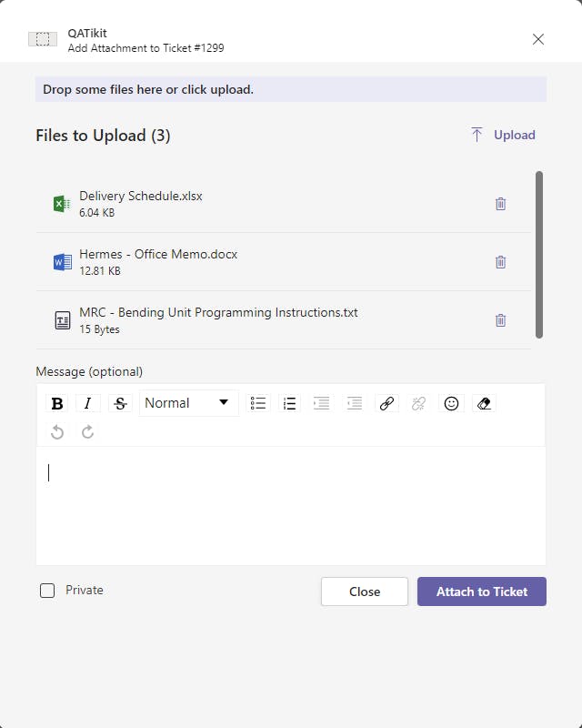582x728 pixels.
Task: Insert a hyperlink in message
Action: pyautogui.click(x=386, y=403)
